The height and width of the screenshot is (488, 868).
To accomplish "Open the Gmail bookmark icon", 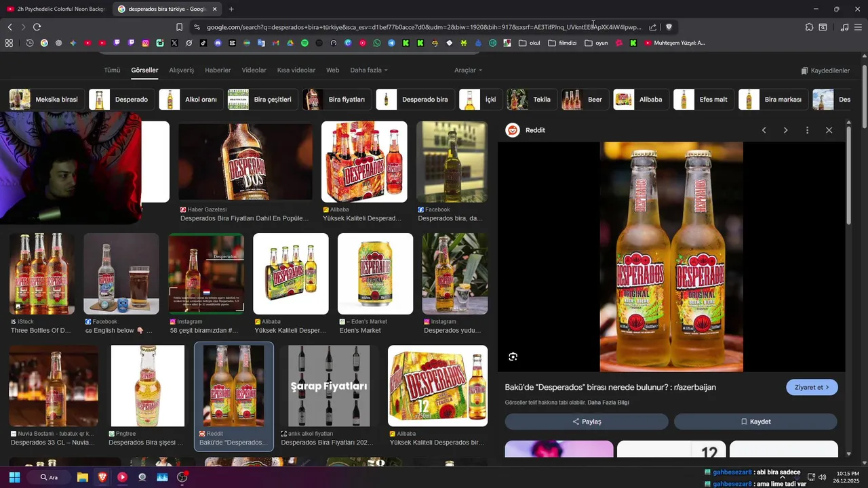I will [x=275, y=43].
